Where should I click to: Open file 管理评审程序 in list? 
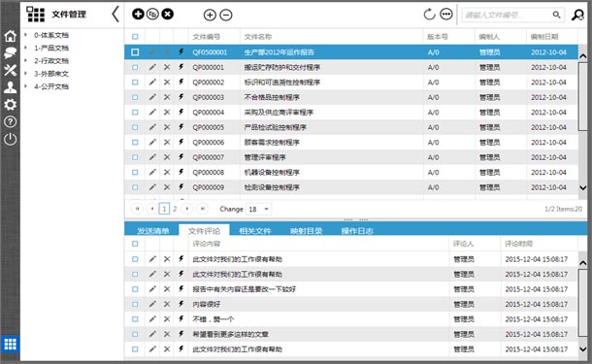265,157
